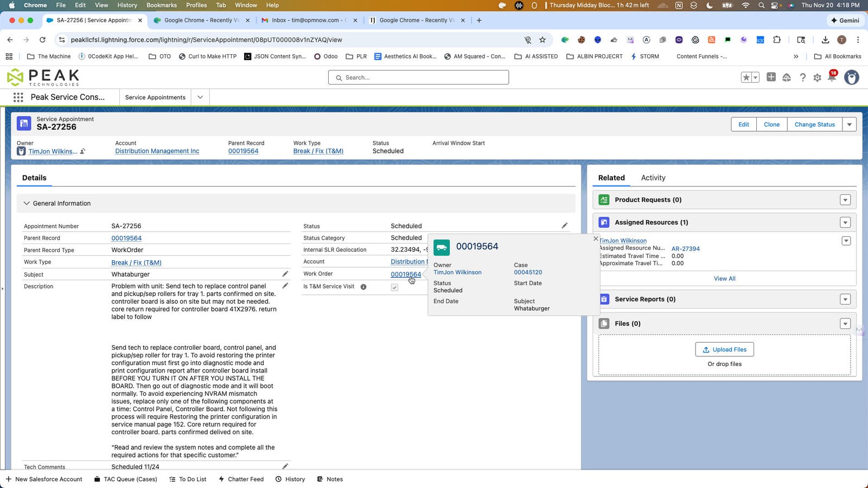The height and width of the screenshot is (488, 868).
Task: Open the Product Requests dropdown arrow
Action: [845, 200]
